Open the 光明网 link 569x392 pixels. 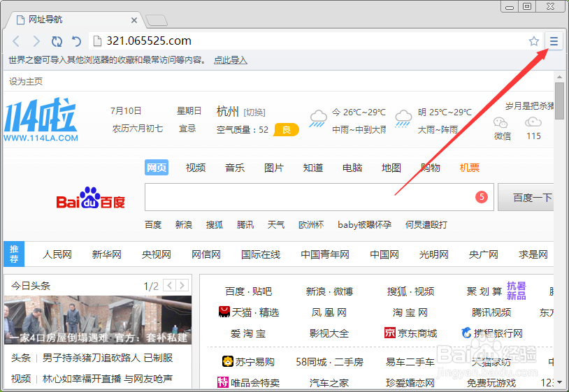pyautogui.click(x=433, y=254)
